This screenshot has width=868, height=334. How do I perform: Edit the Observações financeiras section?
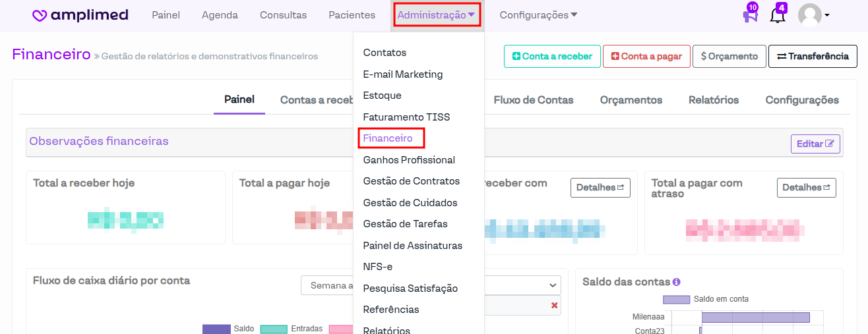[815, 144]
